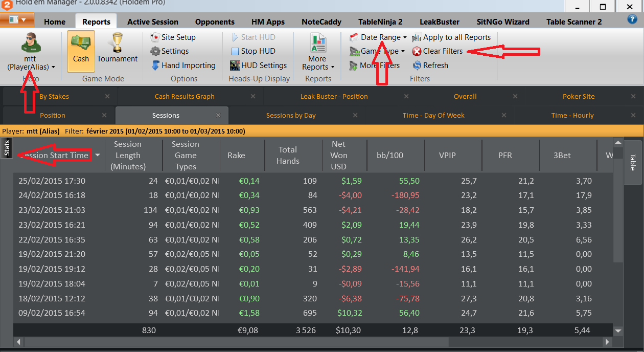Close the Leak Buster - Position tab
The width and height of the screenshot is (644, 352).
[x=406, y=96]
